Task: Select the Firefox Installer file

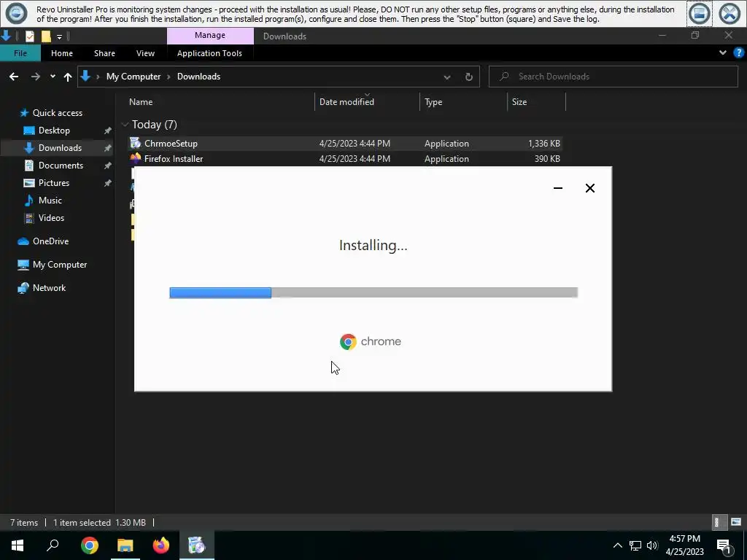Action: coord(345,158)
